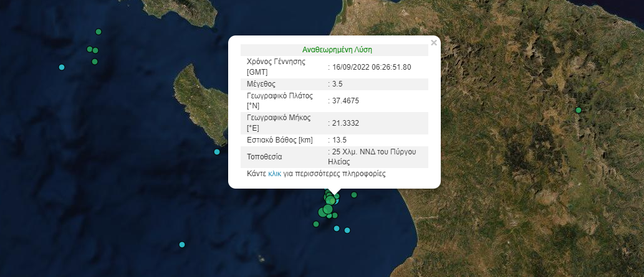Select the cyan marker in the lower-left sea
644x277 pixels.
point(182,245)
